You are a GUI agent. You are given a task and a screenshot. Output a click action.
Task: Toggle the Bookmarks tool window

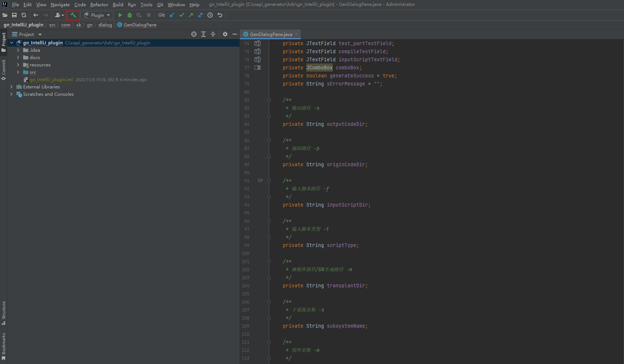pyautogui.click(x=4, y=346)
